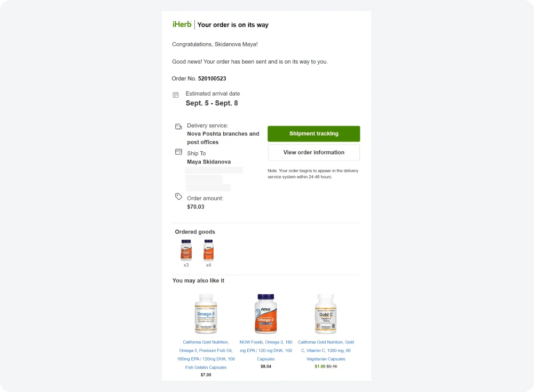Click the NOW Foods Omega-3 bottle thumbnail
The image size is (534, 392).
[266, 314]
